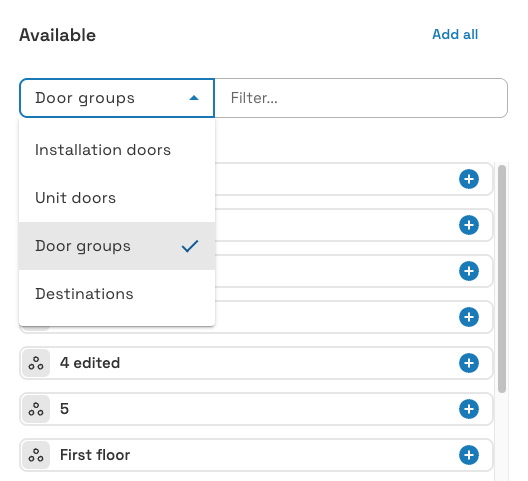Click the Available heading
The height and width of the screenshot is (481, 528).
(58, 35)
